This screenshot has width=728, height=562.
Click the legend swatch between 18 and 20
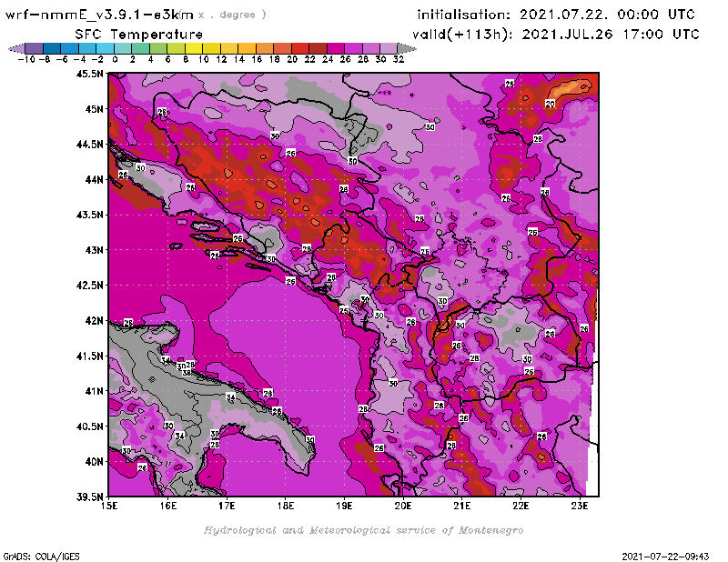(283, 48)
